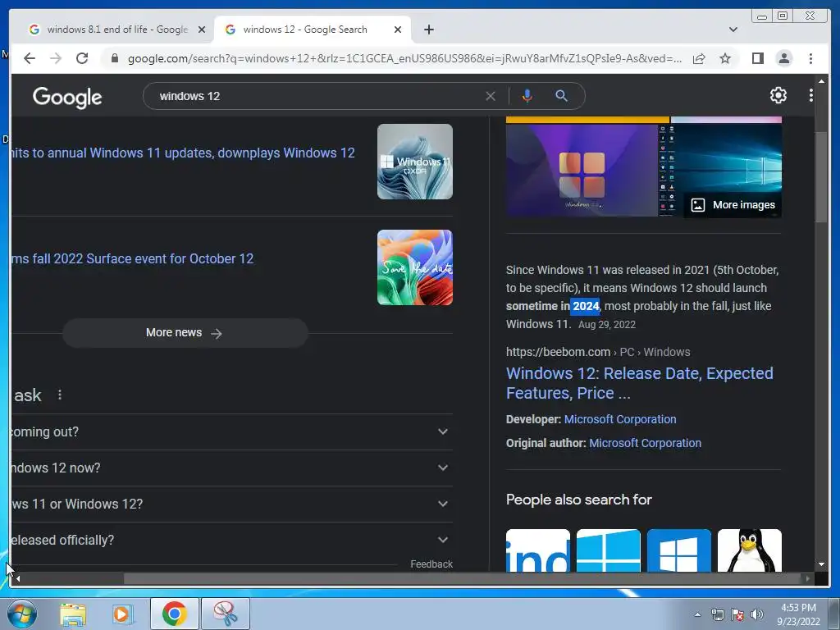
Task: Click the Developer 'Microsoft Corporation' link
Action: tap(620, 419)
